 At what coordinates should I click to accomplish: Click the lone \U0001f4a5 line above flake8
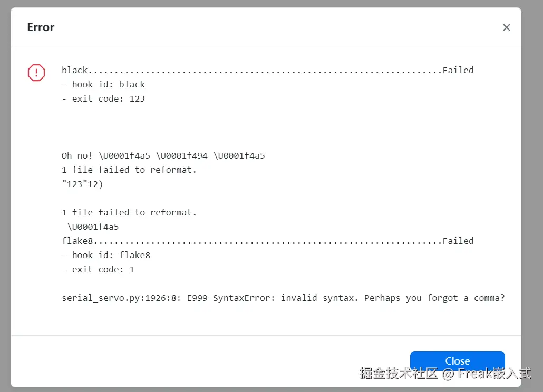pos(93,227)
